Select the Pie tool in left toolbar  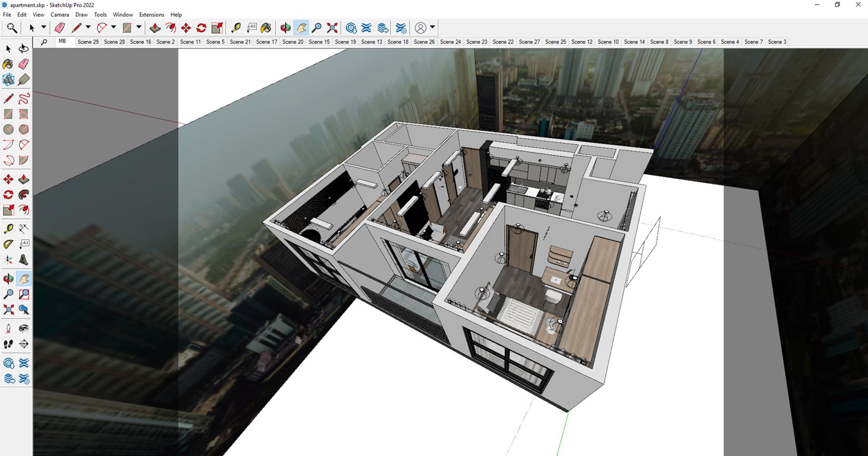pyautogui.click(x=24, y=160)
